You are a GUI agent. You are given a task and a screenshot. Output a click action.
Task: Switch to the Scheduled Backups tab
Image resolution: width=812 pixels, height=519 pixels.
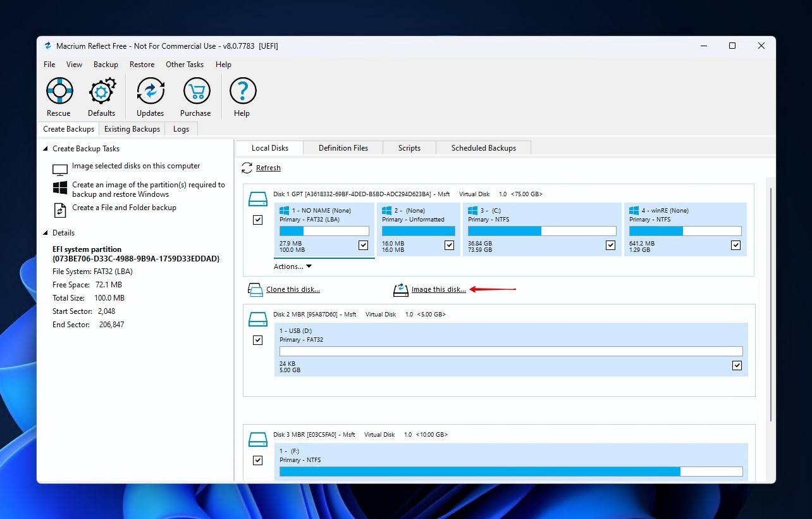click(x=484, y=147)
